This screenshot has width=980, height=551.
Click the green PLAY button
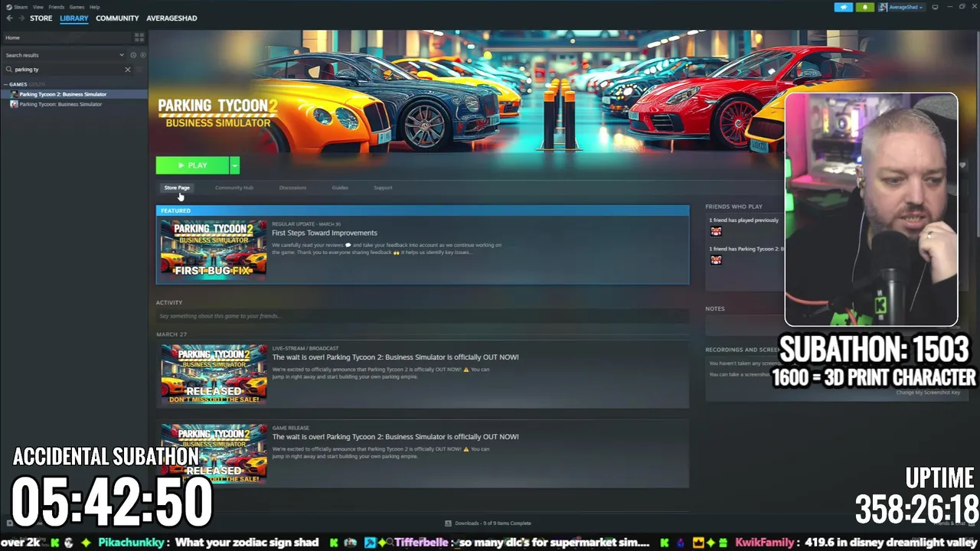tap(193, 165)
